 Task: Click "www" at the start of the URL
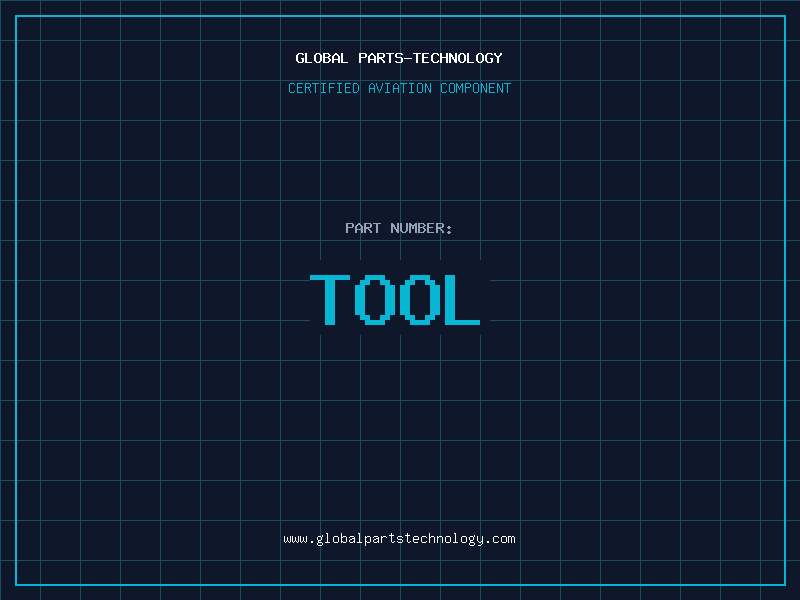[295, 539]
